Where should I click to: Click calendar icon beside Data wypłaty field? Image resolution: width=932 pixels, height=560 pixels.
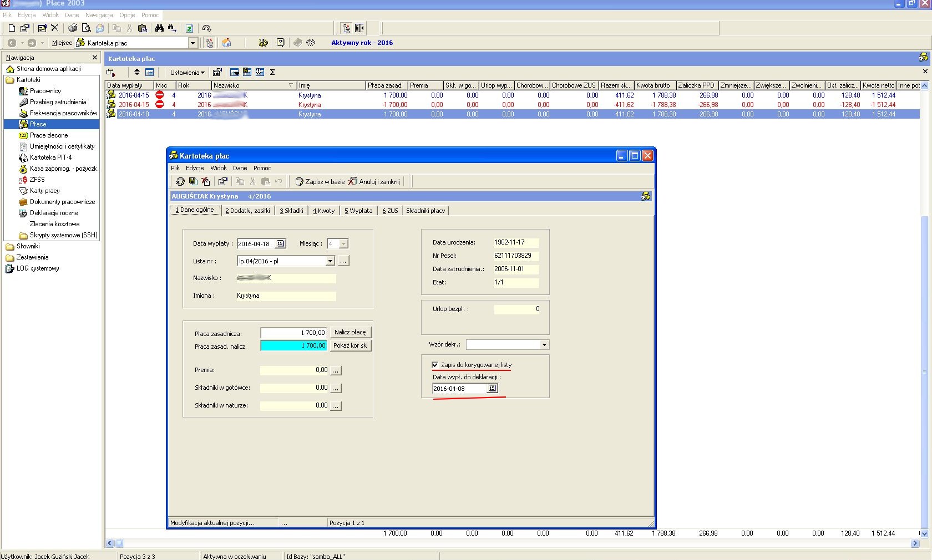point(280,243)
